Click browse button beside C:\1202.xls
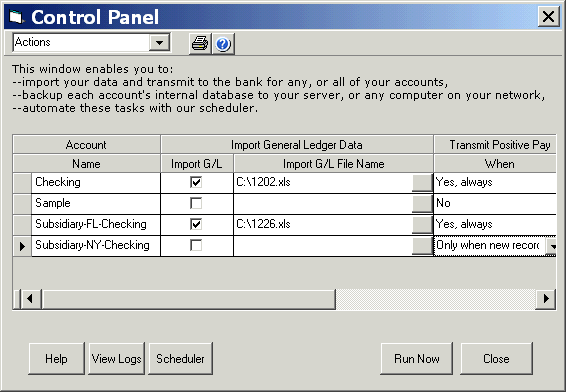566x392 pixels. [x=422, y=183]
